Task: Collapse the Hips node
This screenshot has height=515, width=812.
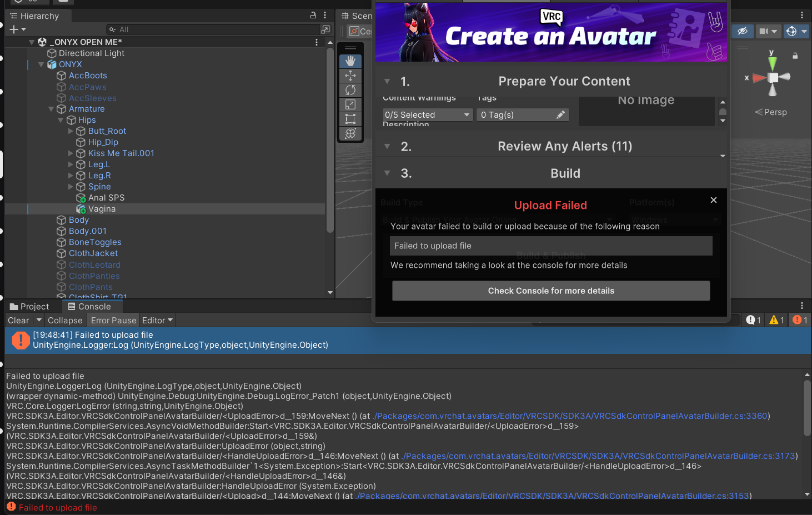Action: click(61, 120)
